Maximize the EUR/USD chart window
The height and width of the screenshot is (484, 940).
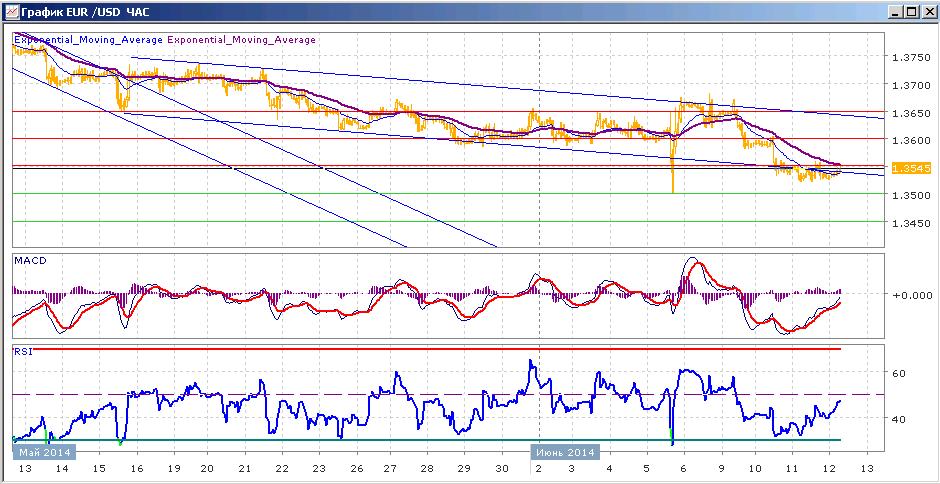tap(911, 11)
